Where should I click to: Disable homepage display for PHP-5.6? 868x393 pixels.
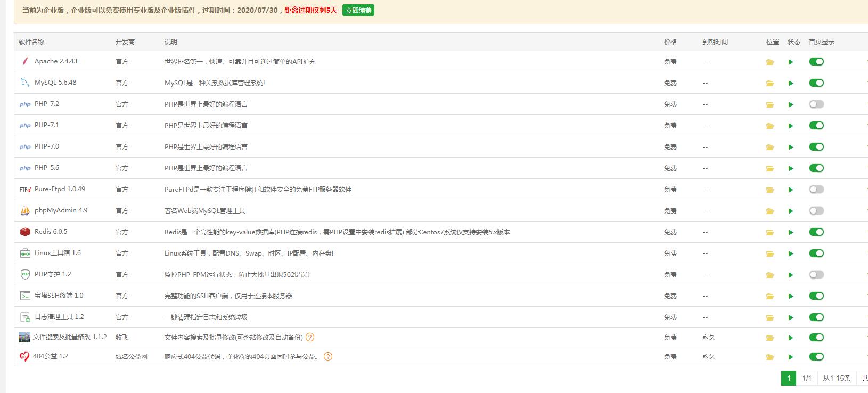click(816, 168)
